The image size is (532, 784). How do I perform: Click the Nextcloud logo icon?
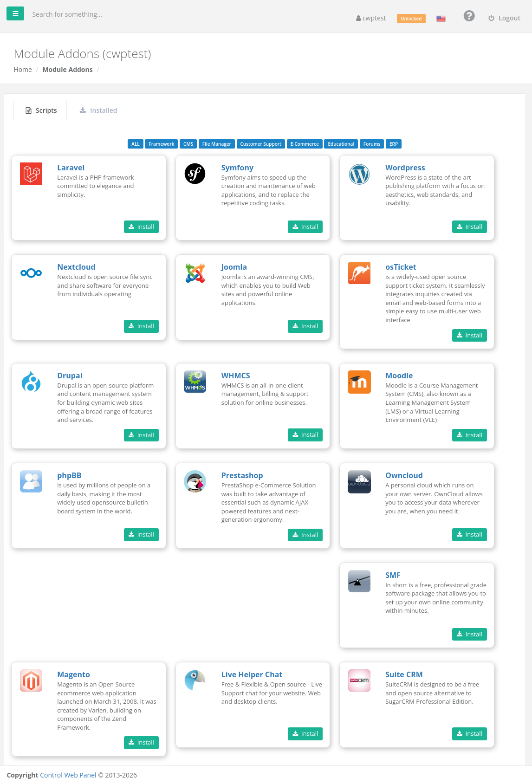tap(31, 273)
